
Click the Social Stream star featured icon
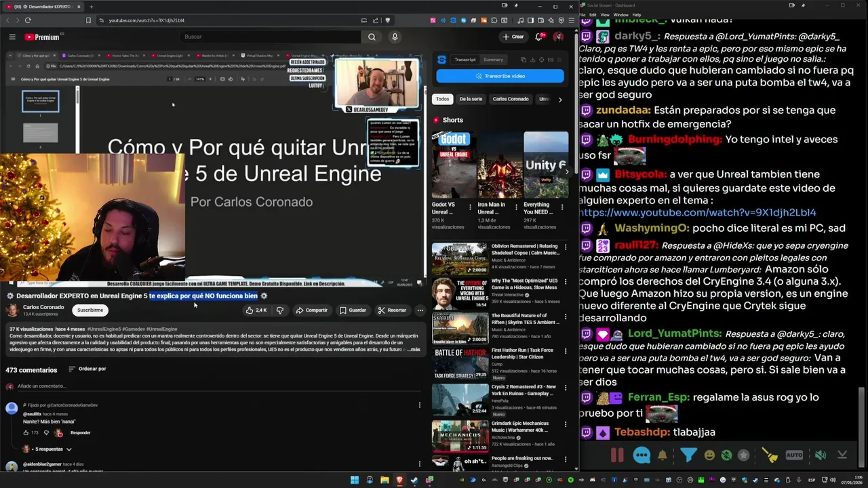tap(743, 455)
